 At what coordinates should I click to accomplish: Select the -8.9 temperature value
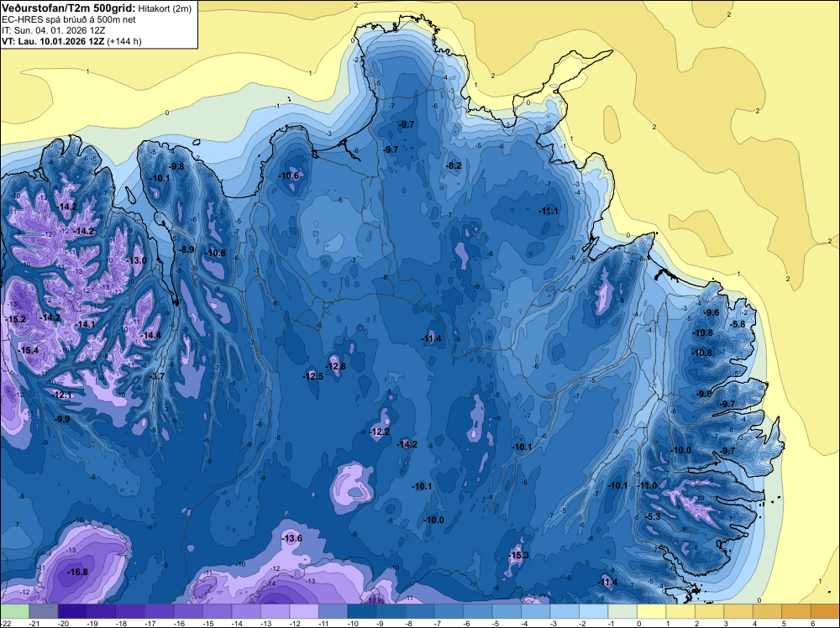[186, 249]
